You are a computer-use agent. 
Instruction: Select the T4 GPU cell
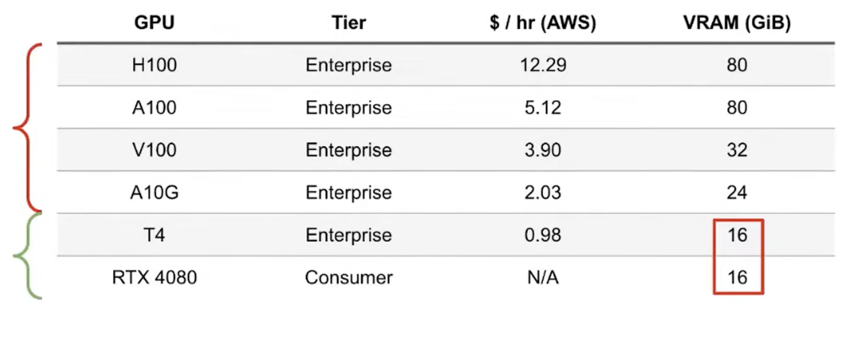(154, 235)
